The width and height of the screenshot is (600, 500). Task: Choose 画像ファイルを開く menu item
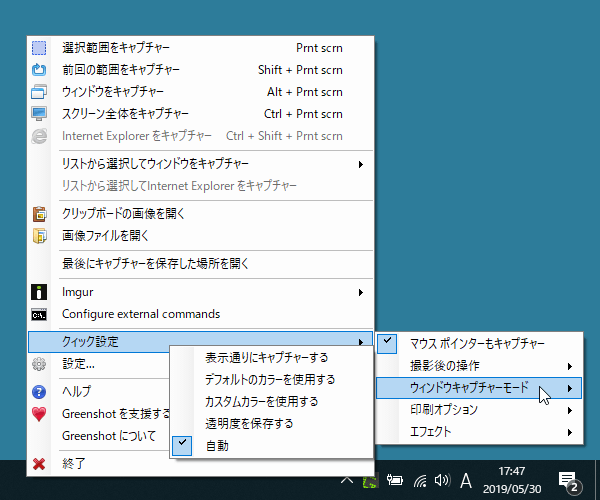(201, 236)
